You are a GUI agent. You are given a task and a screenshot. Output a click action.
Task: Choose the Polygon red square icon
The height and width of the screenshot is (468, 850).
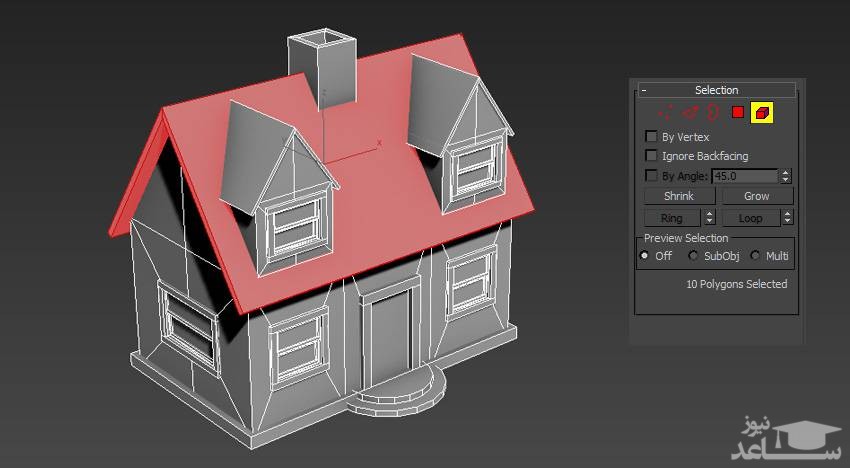click(738, 113)
